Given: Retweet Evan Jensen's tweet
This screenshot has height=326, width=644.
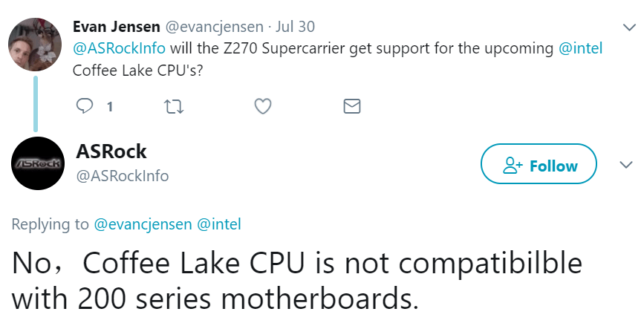Looking at the screenshot, I should pyautogui.click(x=174, y=107).
